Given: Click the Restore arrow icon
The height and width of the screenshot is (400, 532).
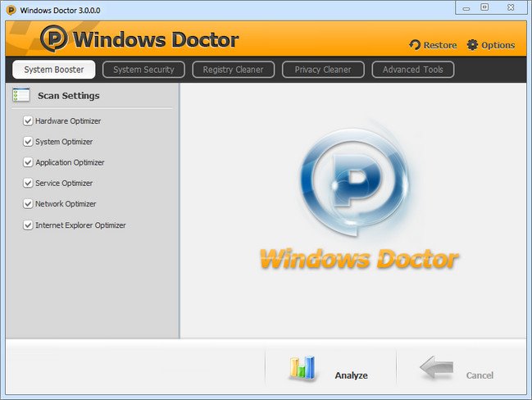Looking at the screenshot, I should point(415,45).
